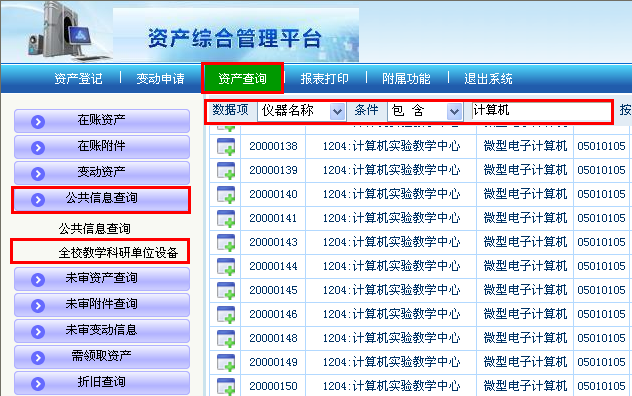Screen dimensions: 632x396
Task: Click the asset number 20000141
Action: click(273, 218)
